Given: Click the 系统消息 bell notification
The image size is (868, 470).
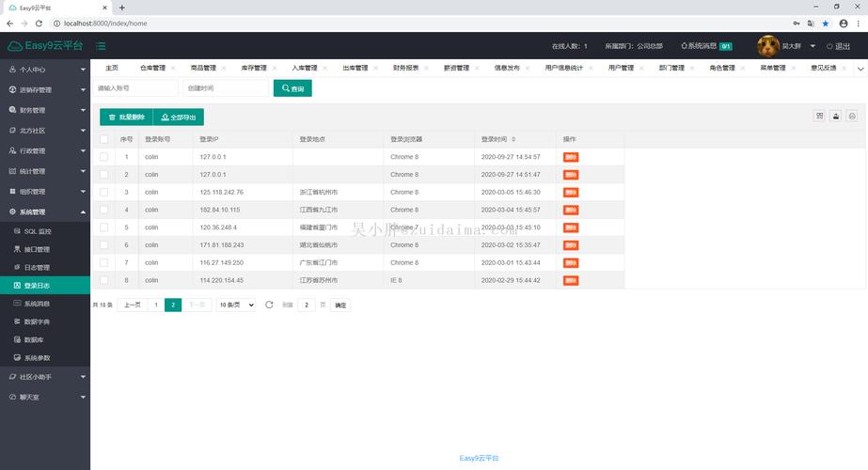Looking at the screenshot, I should tap(706, 46).
